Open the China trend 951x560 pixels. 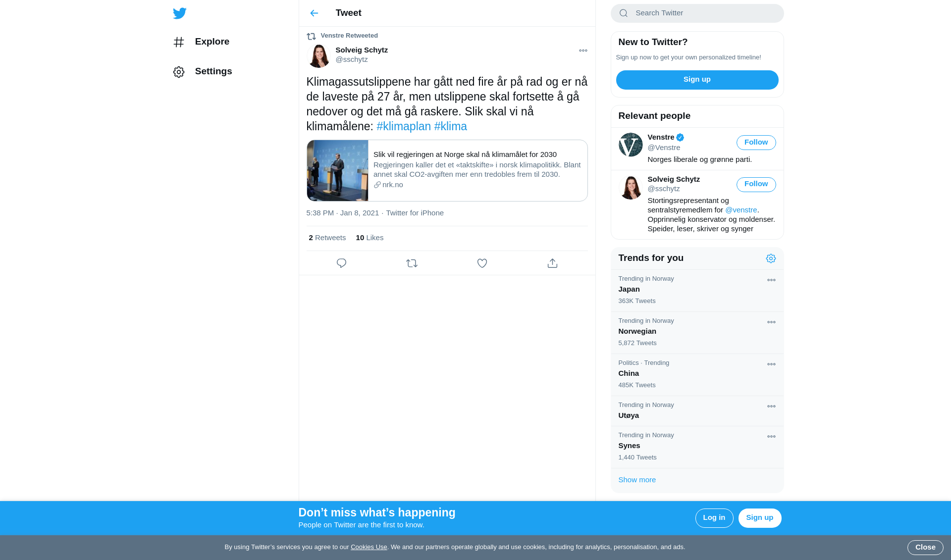pyautogui.click(x=697, y=374)
